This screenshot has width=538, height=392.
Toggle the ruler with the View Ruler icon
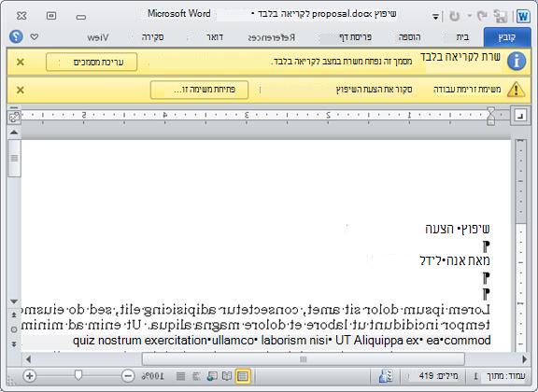[x=14, y=117]
